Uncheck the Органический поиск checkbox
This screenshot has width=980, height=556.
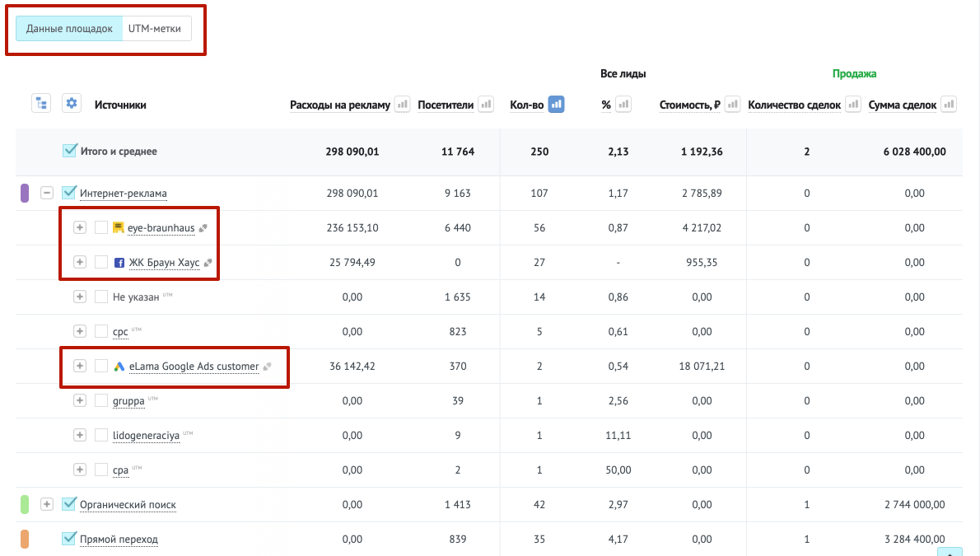[69, 504]
